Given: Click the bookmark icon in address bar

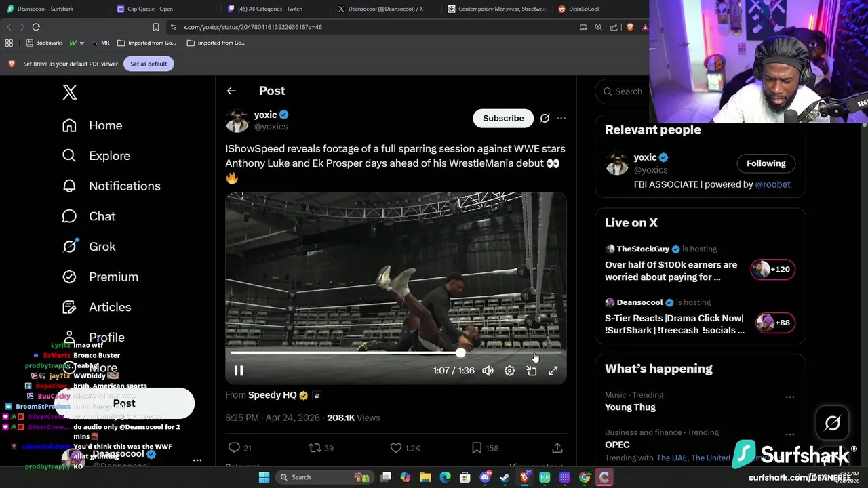Looking at the screenshot, I should [155, 27].
